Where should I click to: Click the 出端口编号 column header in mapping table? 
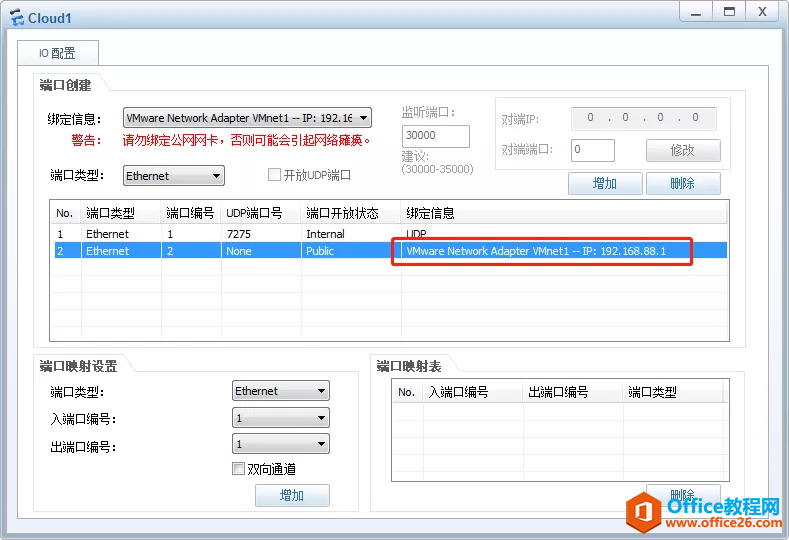click(573, 392)
